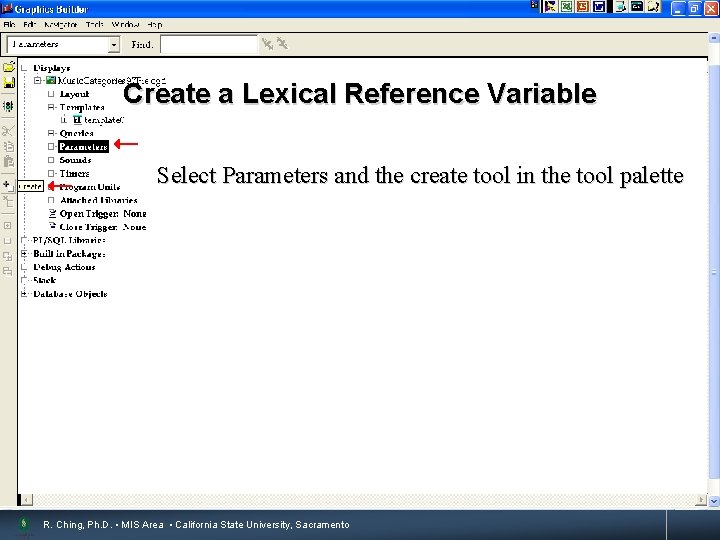Viewport: 720px width, 540px height.
Task: Open PowerPoint from the shortcut bar
Action: (x=583, y=6)
